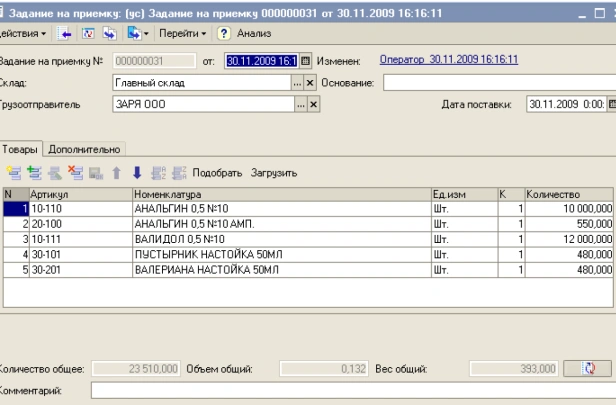Select the Товары tab
Screen dimensions: 616x405
[20, 150]
